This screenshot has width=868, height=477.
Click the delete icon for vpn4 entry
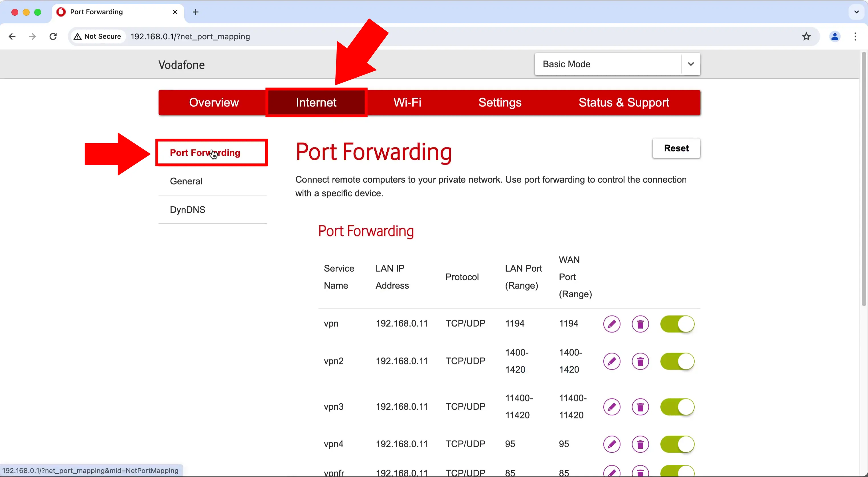(x=640, y=444)
